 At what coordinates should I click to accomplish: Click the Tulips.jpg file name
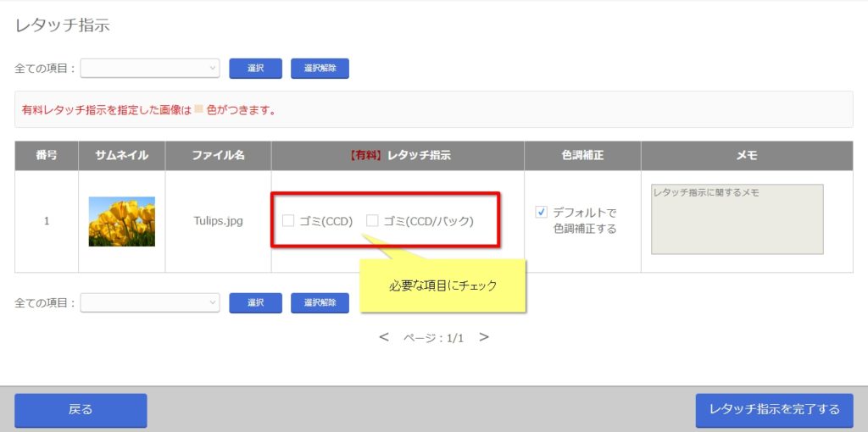point(218,221)
